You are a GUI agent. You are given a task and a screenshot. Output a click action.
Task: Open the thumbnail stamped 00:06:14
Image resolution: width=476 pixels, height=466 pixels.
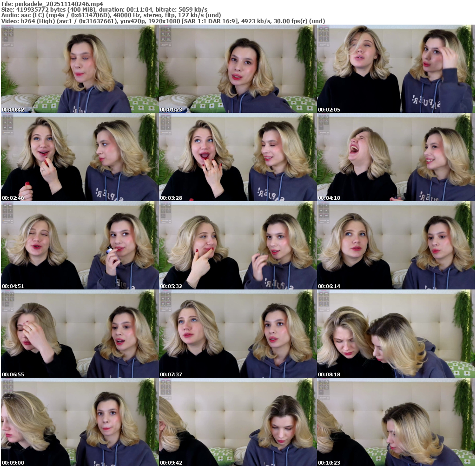(396, 245)
